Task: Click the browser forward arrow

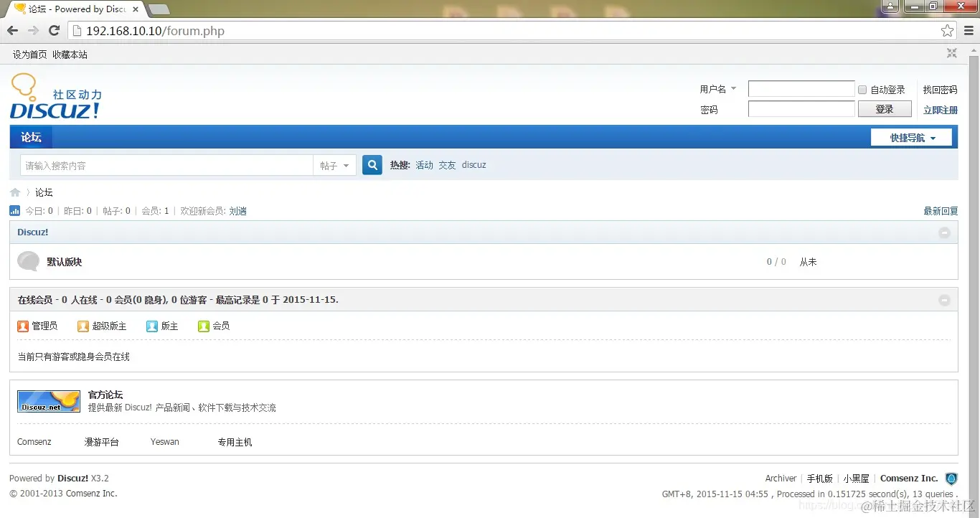Action: click(x=33, y=31)
